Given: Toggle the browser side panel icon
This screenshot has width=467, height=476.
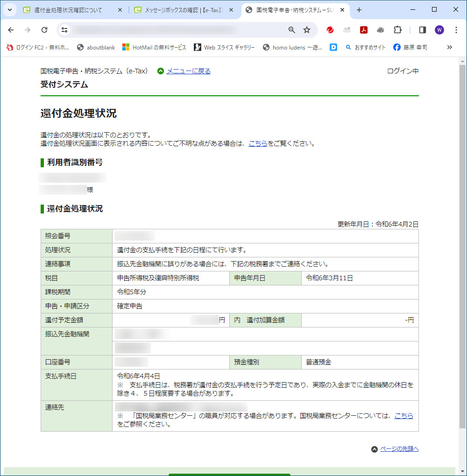Looking at the screenshot, I should point(423,30).
